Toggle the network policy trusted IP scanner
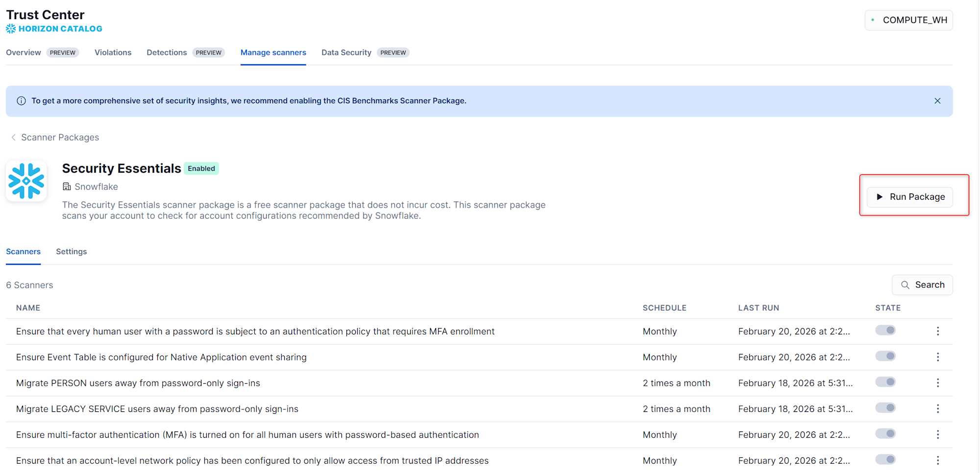The width and height of the screenshot is (980, 473). 885,459
